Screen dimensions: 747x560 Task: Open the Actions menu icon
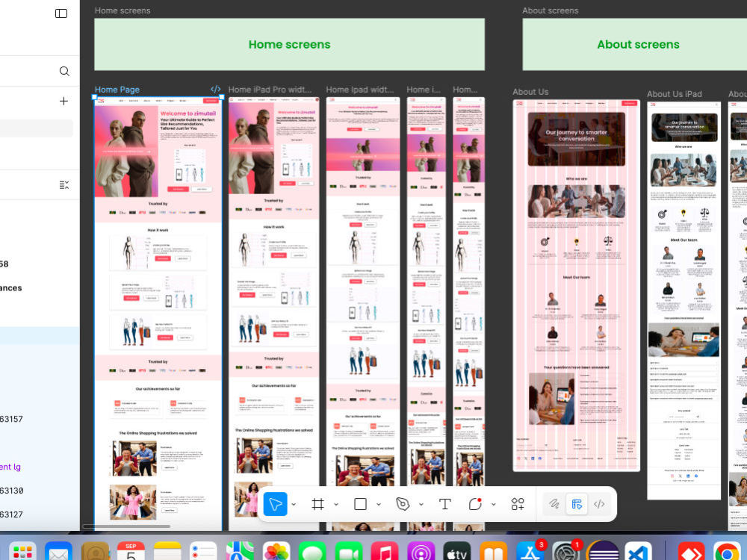click(x=518, y=504)
